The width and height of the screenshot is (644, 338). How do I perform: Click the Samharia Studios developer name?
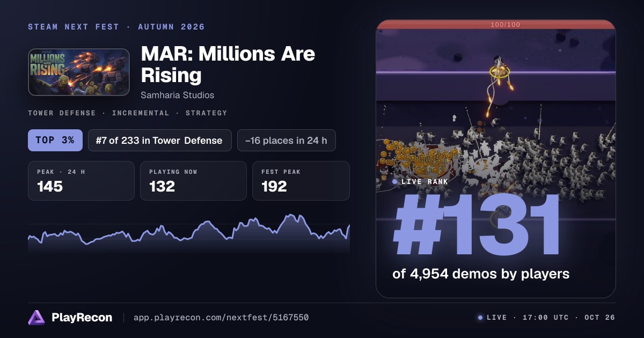coord(178,95)
